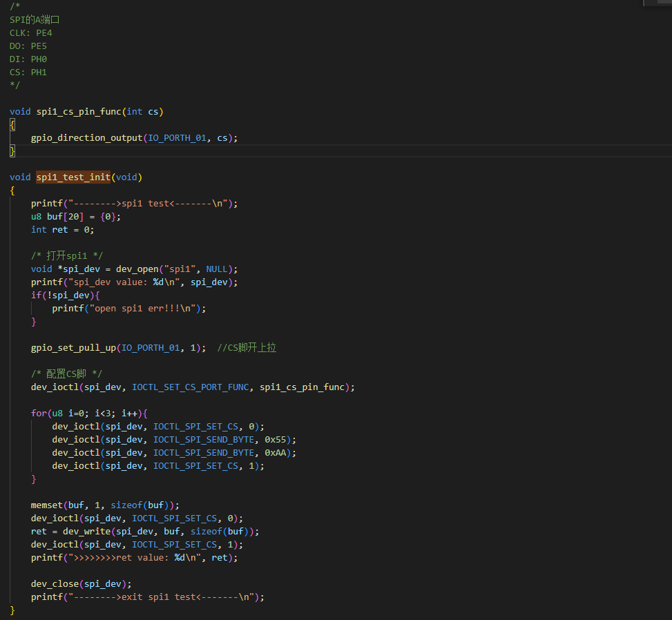Click the "//CS脚开上拉" comment
Image resolution: width=672 pixels, height=620 pixels.
tap(247, 347)
